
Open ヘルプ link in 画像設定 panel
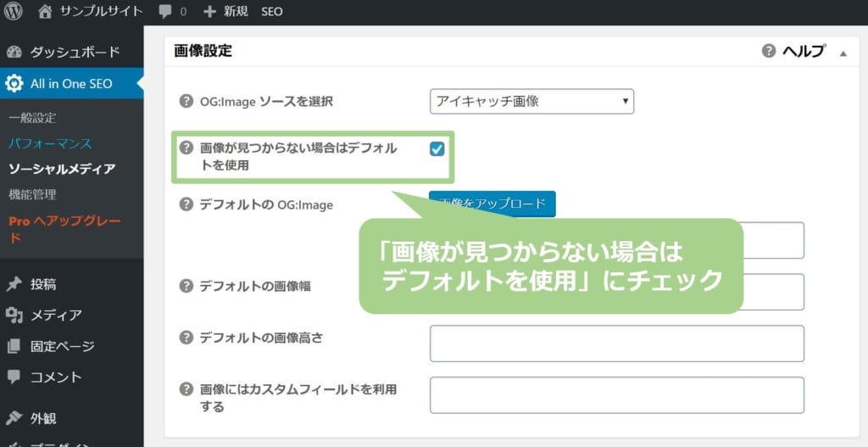[804, 52]
